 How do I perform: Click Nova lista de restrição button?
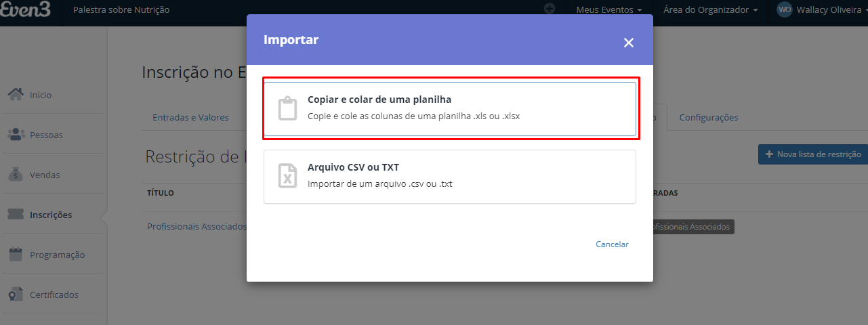(813, 154)
